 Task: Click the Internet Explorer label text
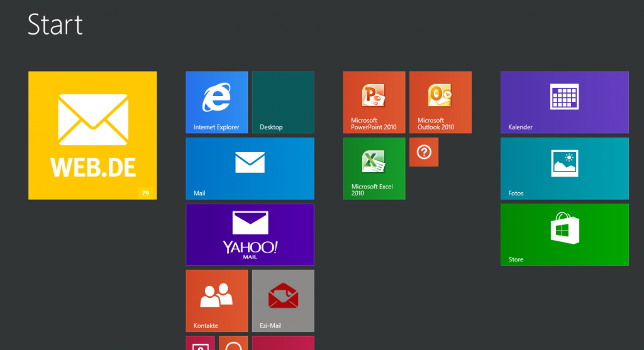(216, 127)
